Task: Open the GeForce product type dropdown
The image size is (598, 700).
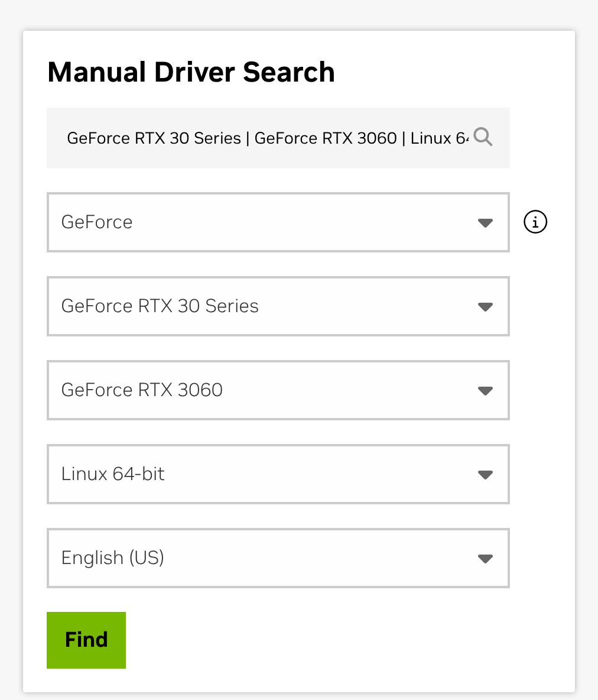Action: click(x=278, y=222)
